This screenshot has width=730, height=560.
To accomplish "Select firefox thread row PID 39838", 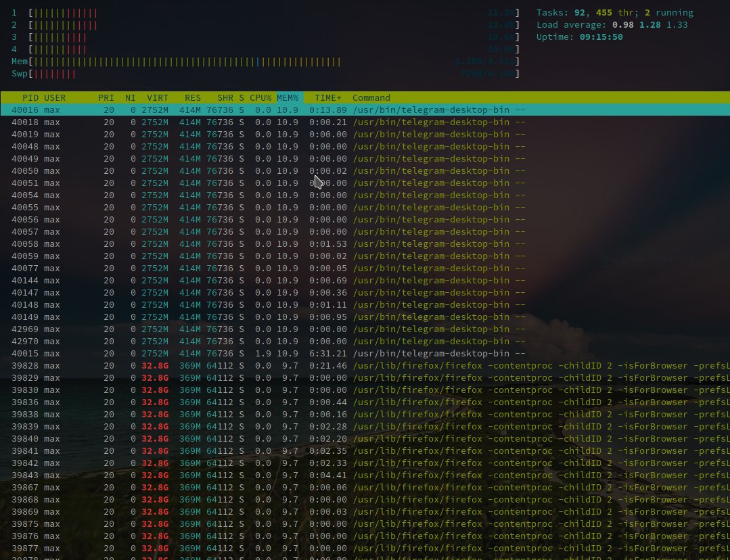I will pyautogui.click(x=365, y=415).
